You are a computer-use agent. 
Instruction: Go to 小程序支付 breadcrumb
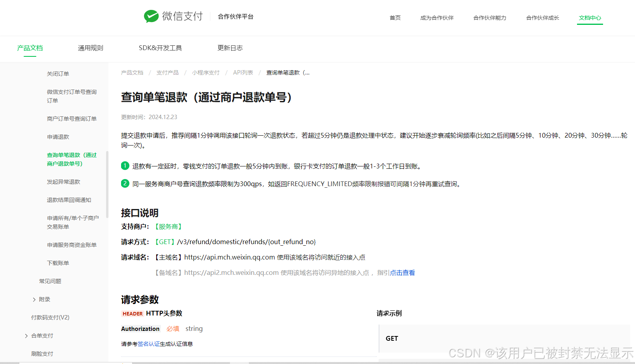pyautogui.click(x=206, y=73)
